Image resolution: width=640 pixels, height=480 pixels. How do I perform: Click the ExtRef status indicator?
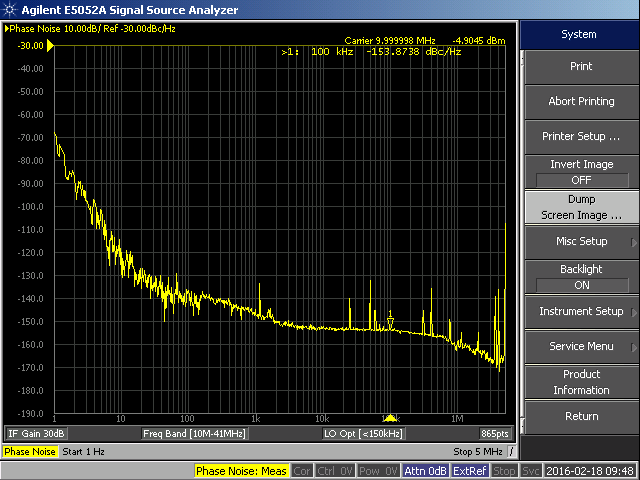point(470,471)
